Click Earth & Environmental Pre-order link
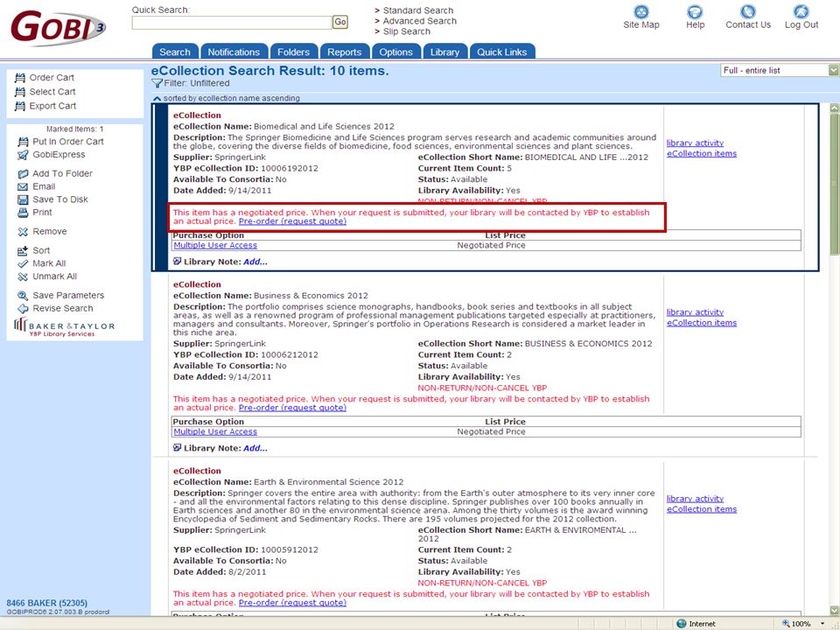 (292, 603)
